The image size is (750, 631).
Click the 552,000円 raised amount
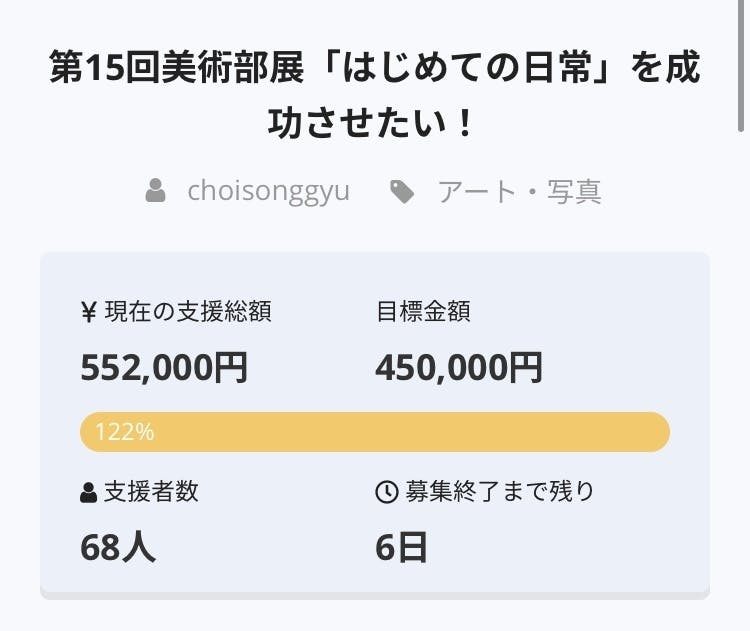(164, 368)
